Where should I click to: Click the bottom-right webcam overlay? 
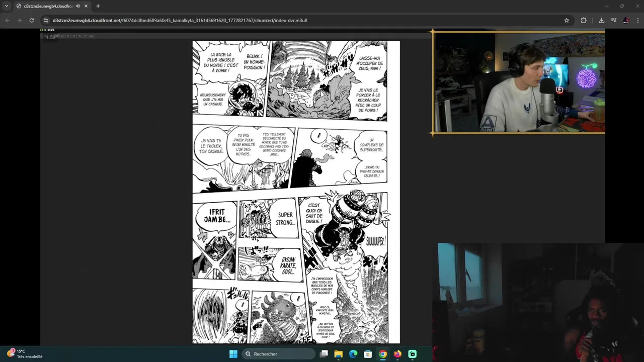click(x=538, y=302)
